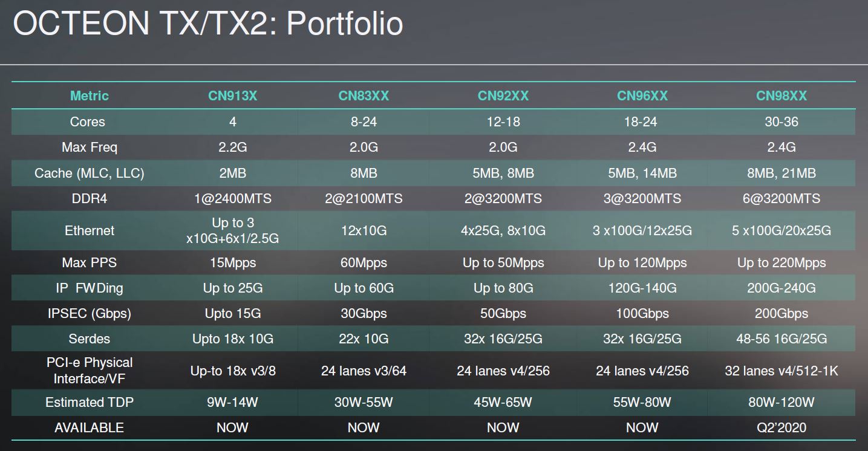The width and height of the screenshot is (868, 451).
Task: Select the '32 lanes v4/512-1K' PCI-e cell
Action: [782, 371]
